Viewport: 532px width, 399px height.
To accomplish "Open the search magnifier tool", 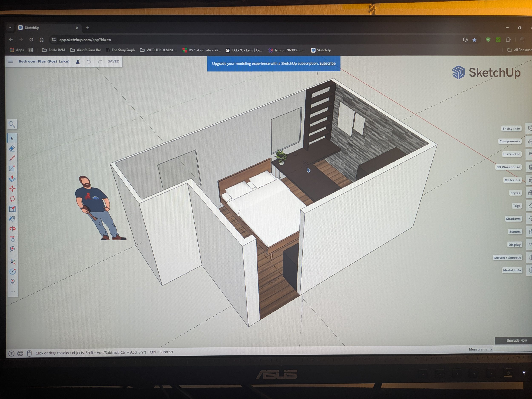I will 12,124.
